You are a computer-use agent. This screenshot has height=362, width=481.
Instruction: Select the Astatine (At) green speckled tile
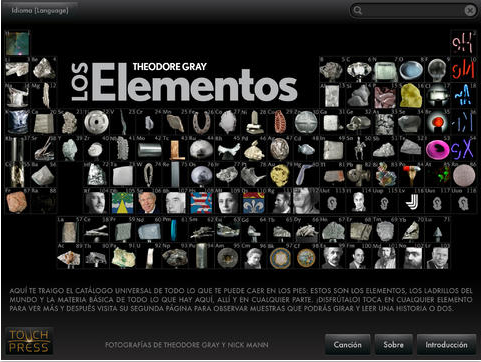click(x=437, y=175)
